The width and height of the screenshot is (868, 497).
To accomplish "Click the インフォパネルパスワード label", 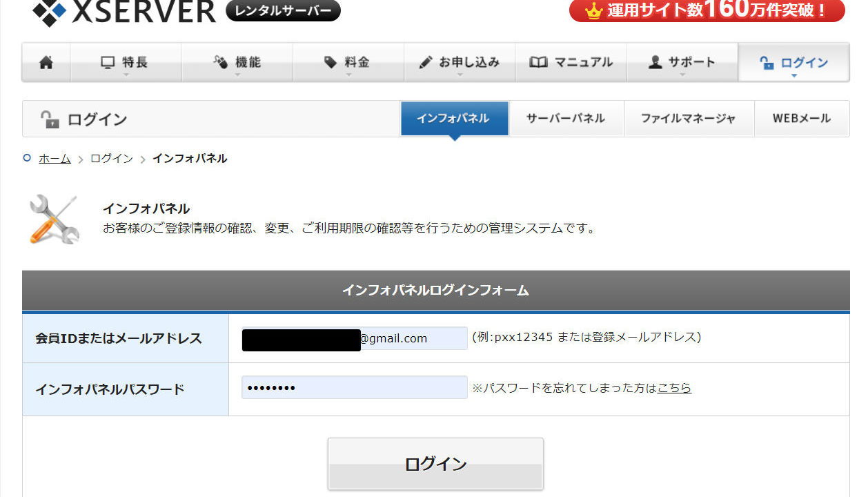I will click(x=110, y=389).
